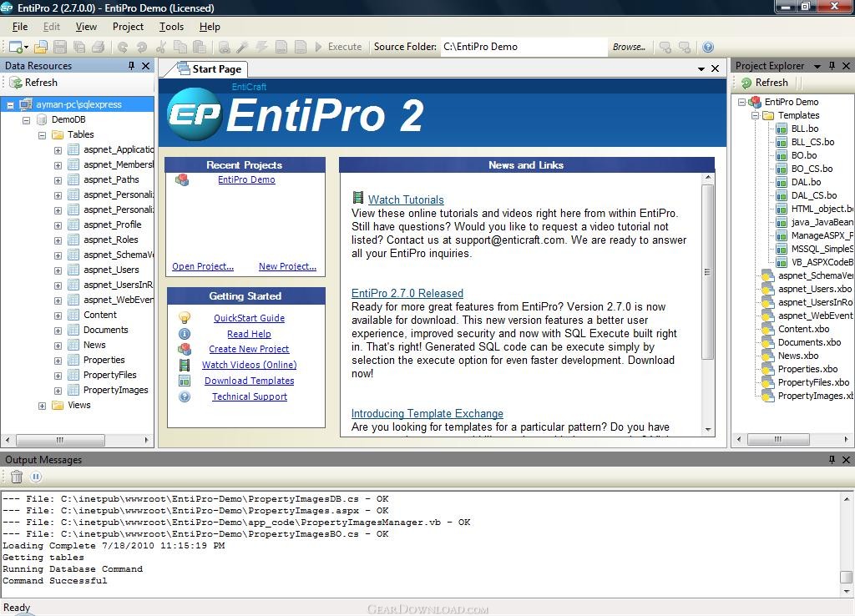The image size is (855, 616).
Task: Click the Print toolbar icon
Action: click(x=99, y=47)
